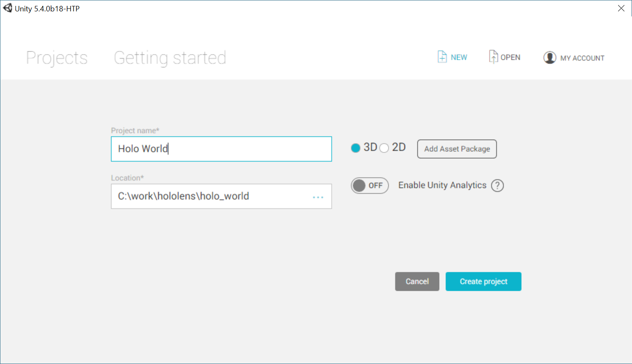
Task: Click the My Account avatar icon
Action: [549, 58]
